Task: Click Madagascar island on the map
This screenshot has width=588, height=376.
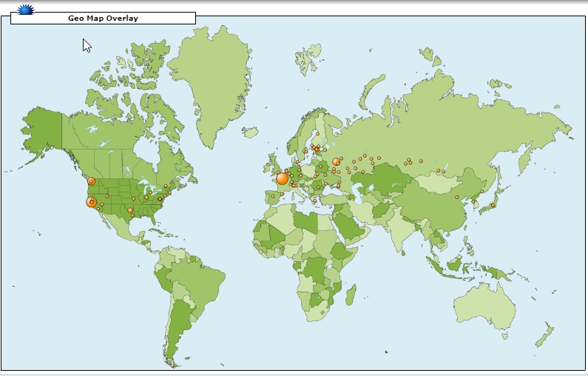Action: (351, 295)
